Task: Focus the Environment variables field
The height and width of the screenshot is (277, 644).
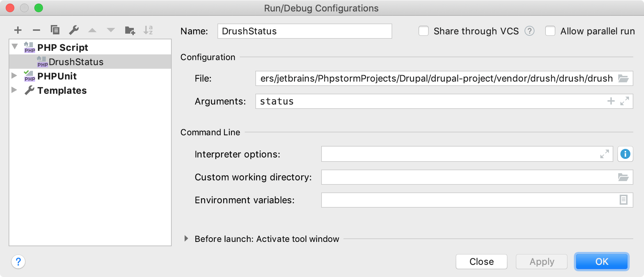Action: pos(477,200)
